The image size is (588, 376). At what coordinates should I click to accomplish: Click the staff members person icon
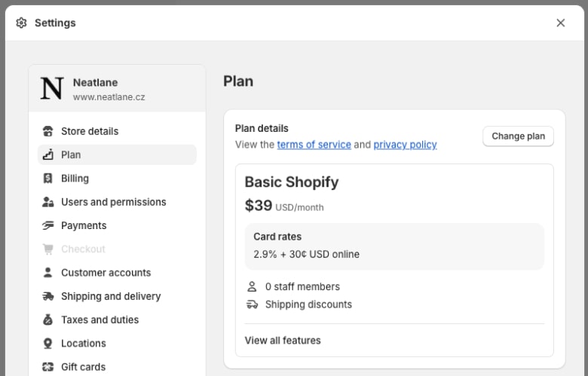click(x=252, y=287)
